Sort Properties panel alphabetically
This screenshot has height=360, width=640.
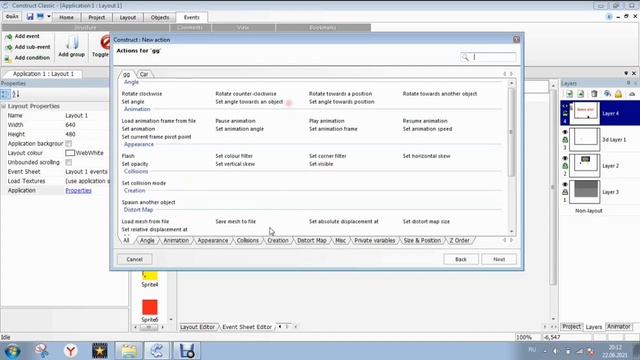16,94
